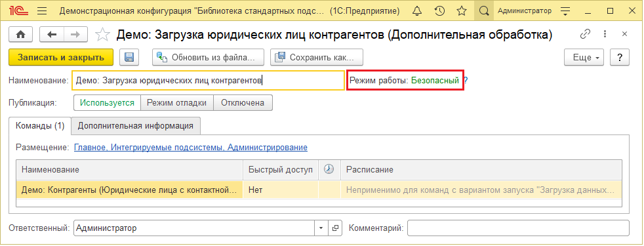This screenshot has width=644, height=246.
Task: Open help with question mark button
Action: pos(619,58)
